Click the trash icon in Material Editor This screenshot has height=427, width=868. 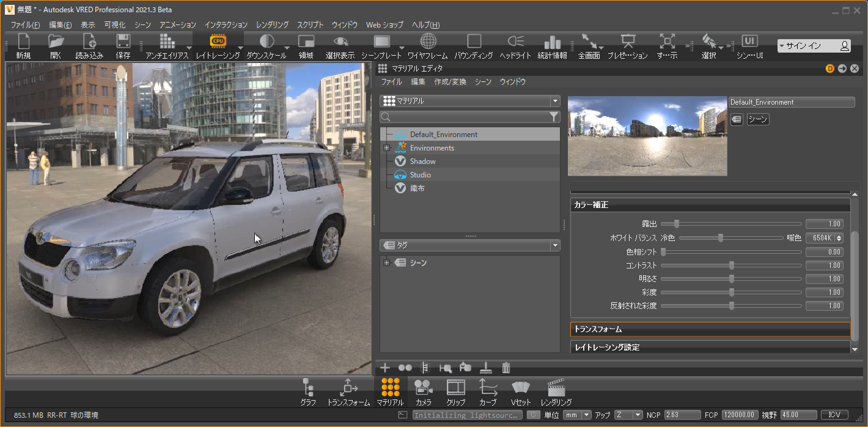coord(506,368)
